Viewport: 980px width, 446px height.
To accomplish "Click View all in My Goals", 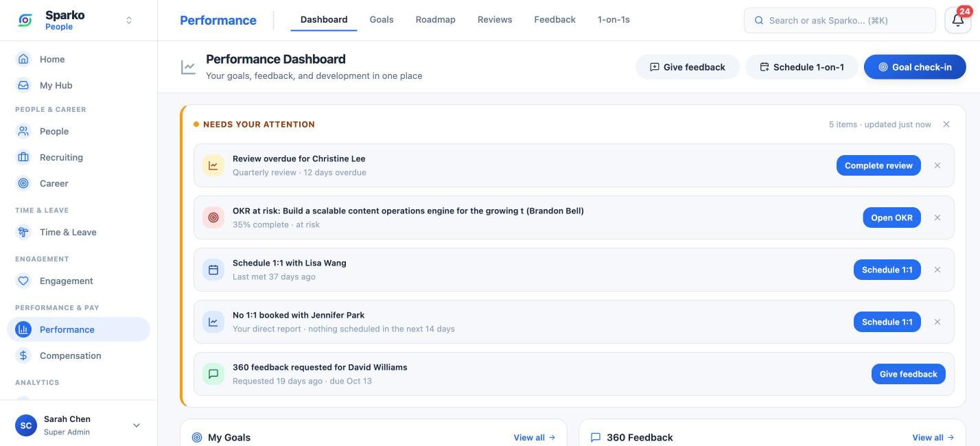I will 535,437.
